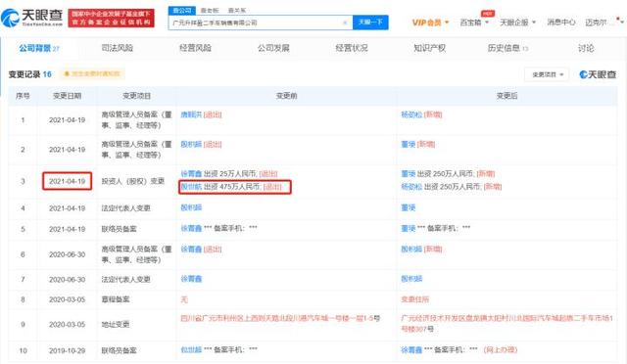Viewport: 627px width, 364px height.
Task: Click the new 广元经济技术开发区 address in row 9
Action: [x=507, y=324]
